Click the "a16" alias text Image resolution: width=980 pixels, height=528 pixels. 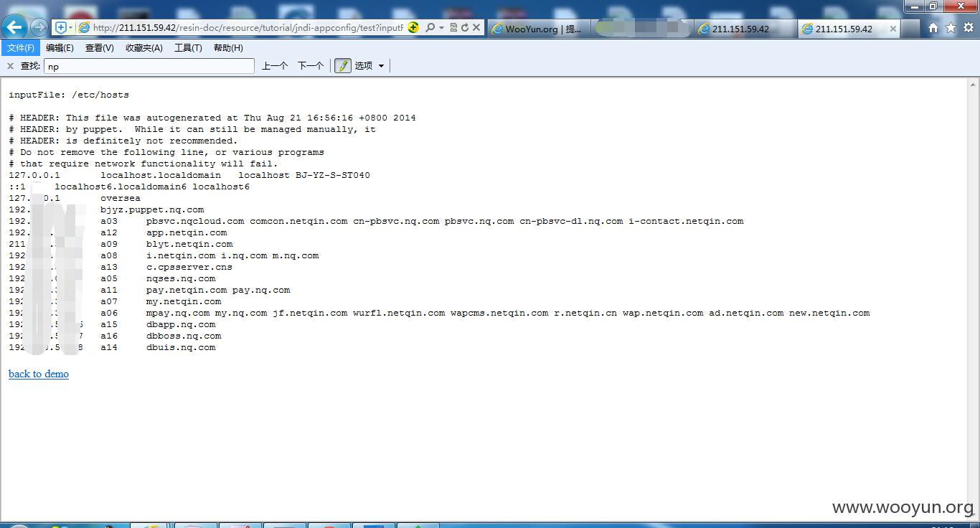coord(109,336)
